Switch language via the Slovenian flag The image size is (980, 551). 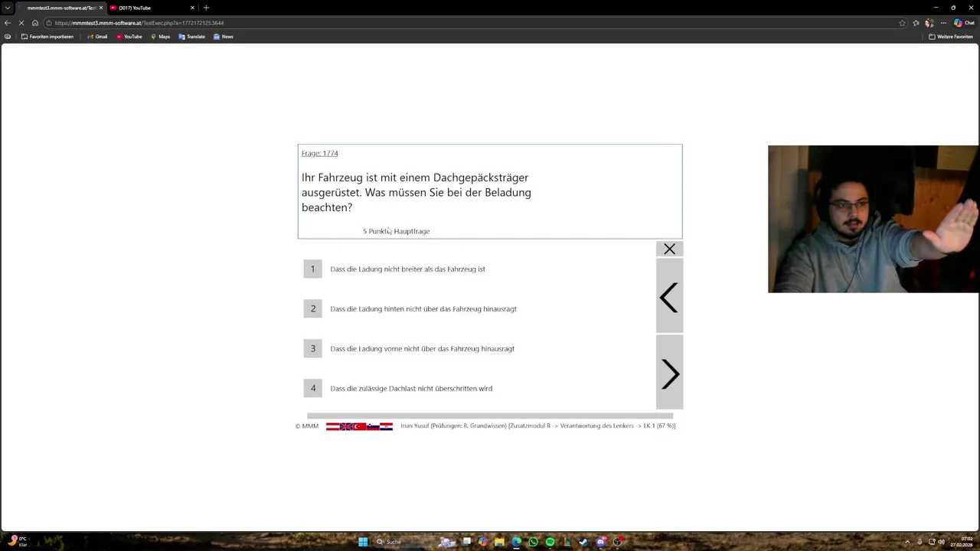click(373, 426)
